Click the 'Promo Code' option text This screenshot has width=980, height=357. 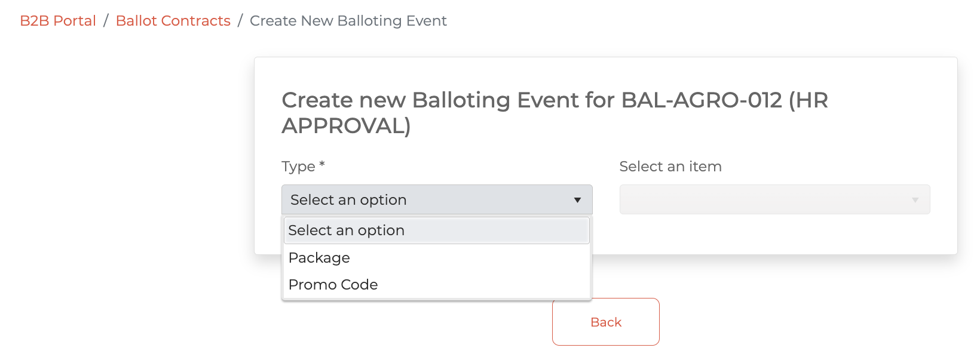click(333, 285)
